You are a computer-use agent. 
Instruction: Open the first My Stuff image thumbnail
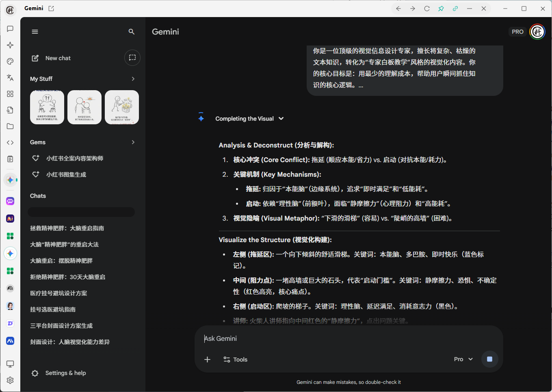click(x=47, y=107)
